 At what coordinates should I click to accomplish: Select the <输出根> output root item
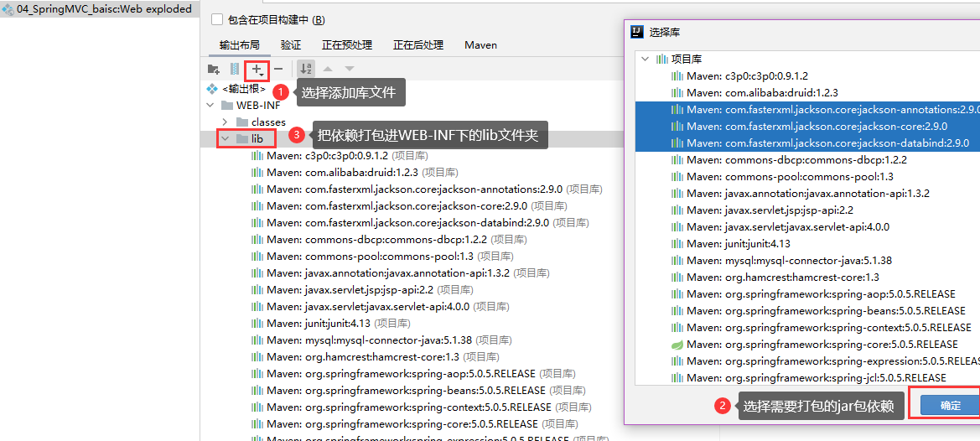click(243, 89)
